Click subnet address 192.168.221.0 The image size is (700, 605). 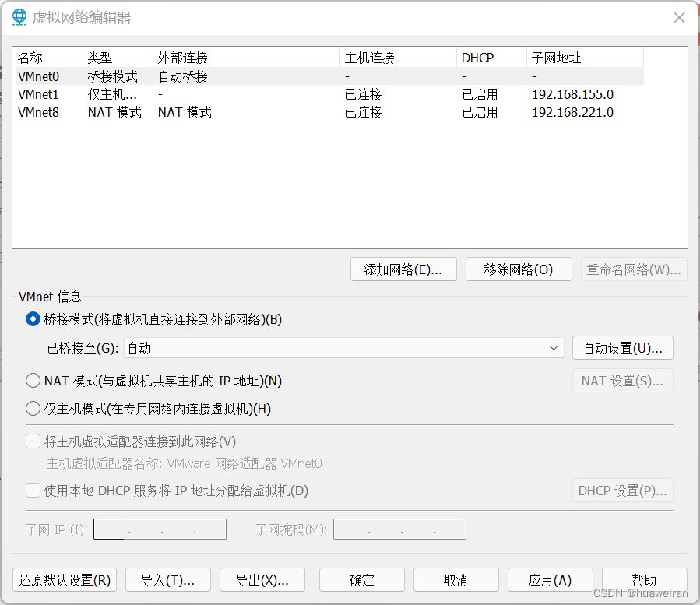pos(573,112)
